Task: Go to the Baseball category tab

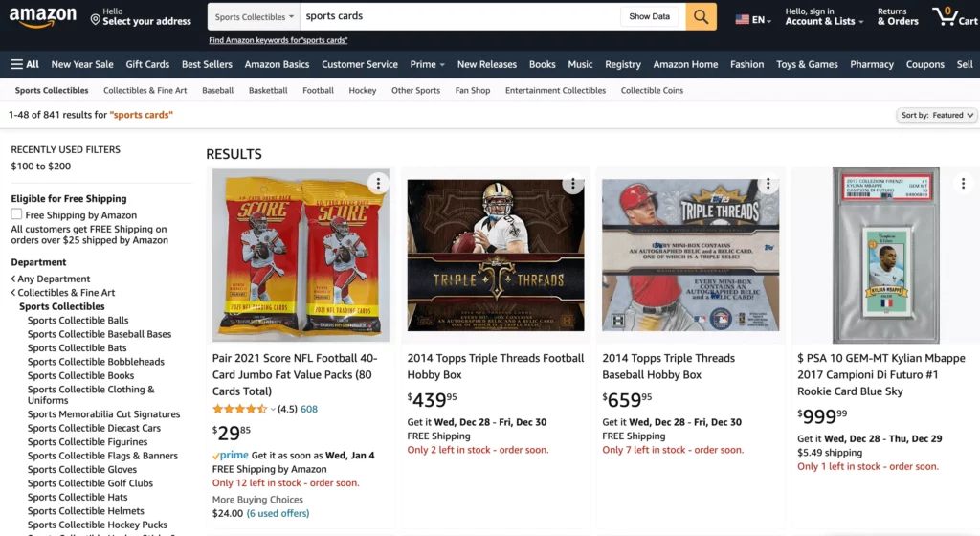Action: pyautogui.click(x=217, y=91)
